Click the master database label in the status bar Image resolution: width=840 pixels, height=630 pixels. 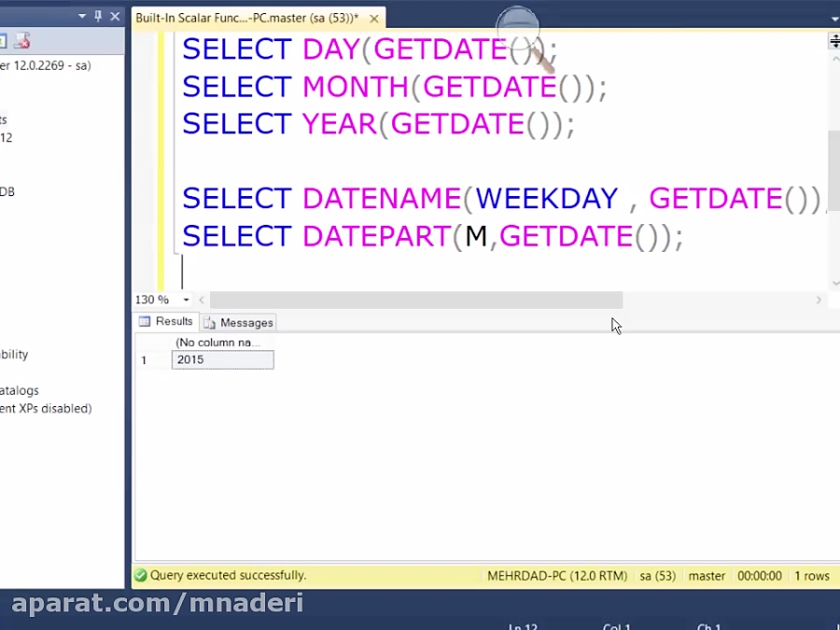[707, 576]
